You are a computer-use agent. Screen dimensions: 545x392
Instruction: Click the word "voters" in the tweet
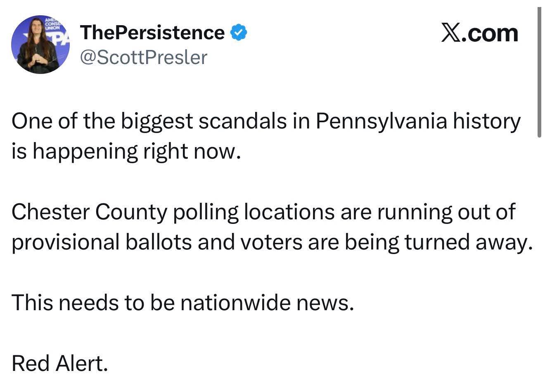point(271,242)
